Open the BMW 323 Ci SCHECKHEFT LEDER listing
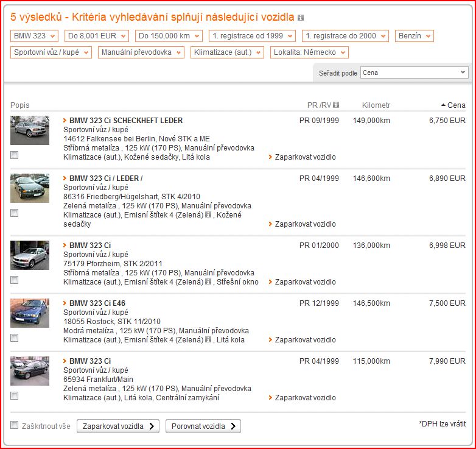This screenshot has width=476, height=449. coord(126,121)
